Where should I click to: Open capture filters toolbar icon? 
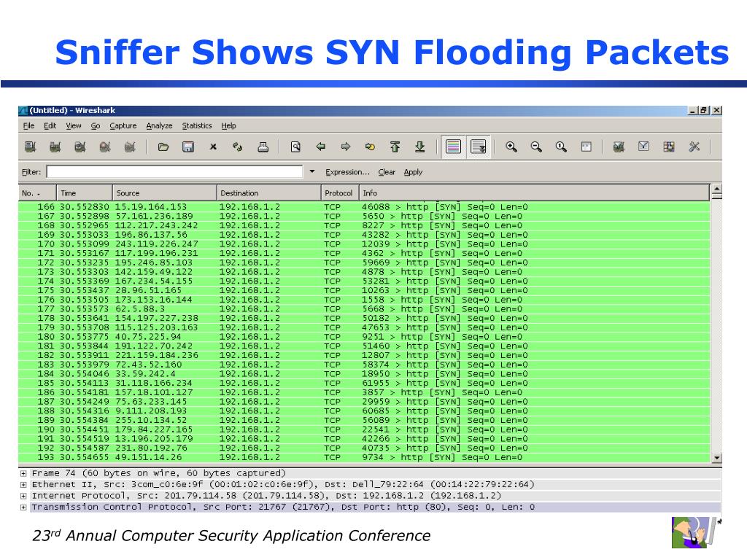click(x=619, y=147)
